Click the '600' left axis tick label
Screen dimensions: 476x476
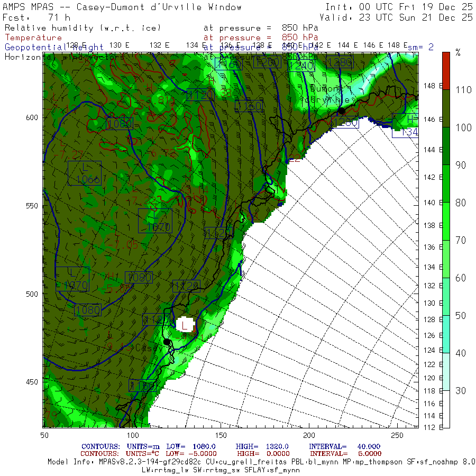32,117
